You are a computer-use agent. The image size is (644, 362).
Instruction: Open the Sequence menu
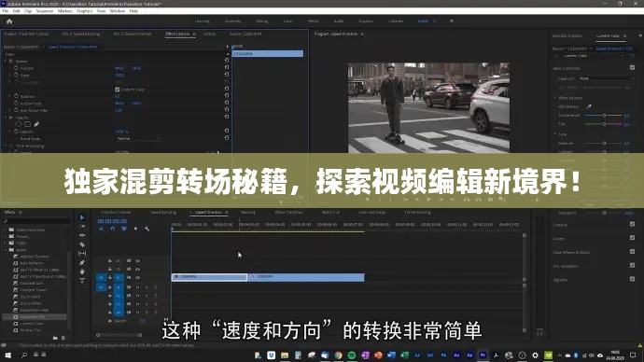tap(45, 11)
